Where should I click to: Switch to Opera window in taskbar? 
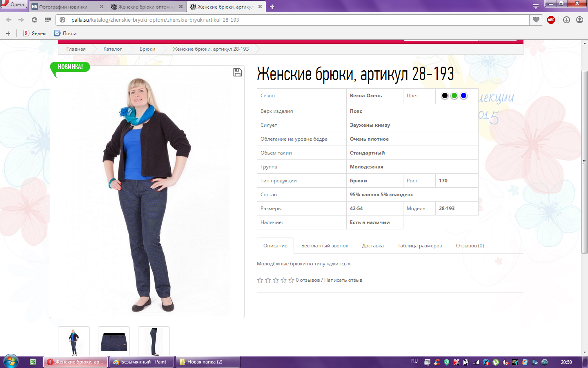click(x=76, y=362)
